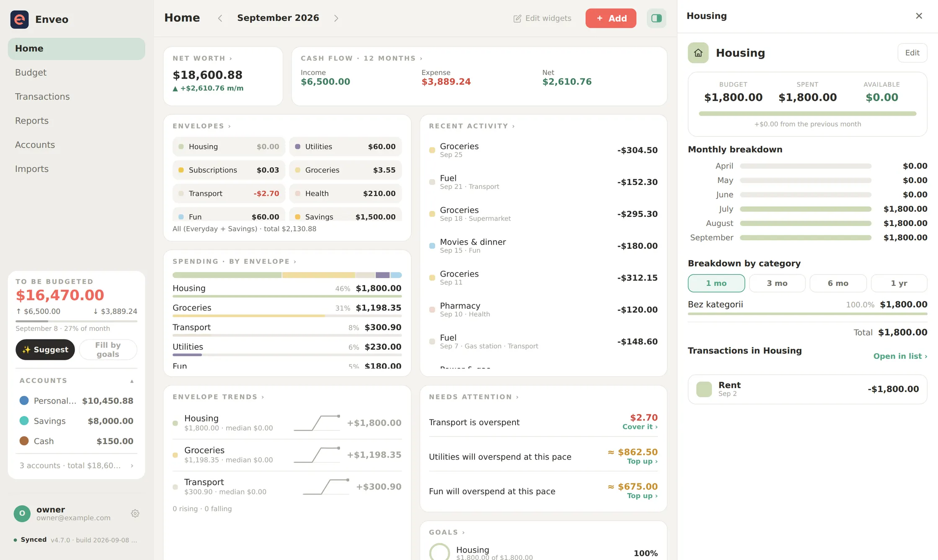Select the 6 mo period tab
Viewport: 938px width, 560px height.
tap(838, 283)
